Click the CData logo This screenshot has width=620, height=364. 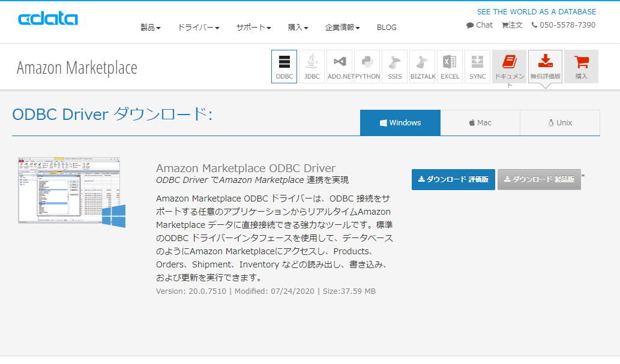pos(48,19)
